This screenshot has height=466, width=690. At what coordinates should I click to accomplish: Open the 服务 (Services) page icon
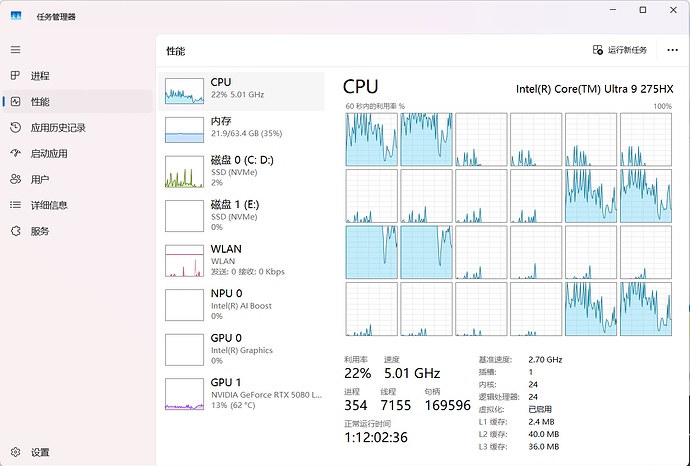click(15, 231)
